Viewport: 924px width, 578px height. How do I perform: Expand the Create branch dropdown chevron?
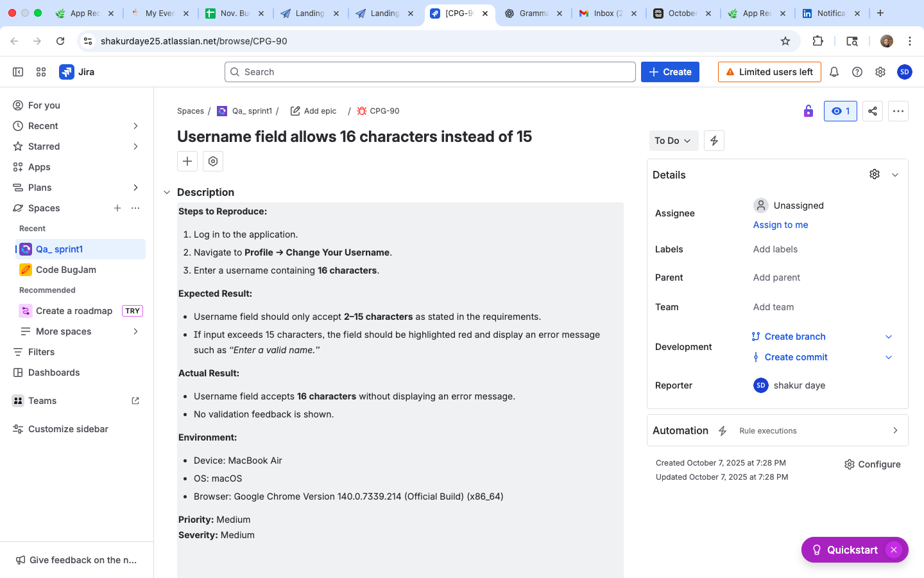pos(889,336)
